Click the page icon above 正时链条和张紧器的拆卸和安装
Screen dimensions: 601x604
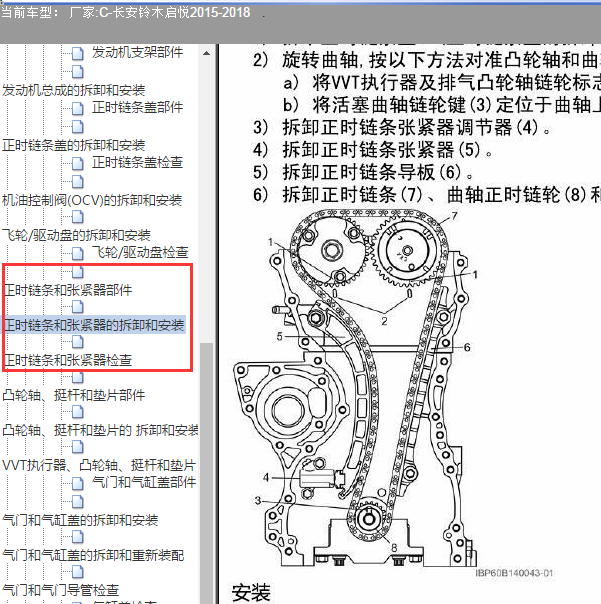pyautogui.click(x=77, y=306)
